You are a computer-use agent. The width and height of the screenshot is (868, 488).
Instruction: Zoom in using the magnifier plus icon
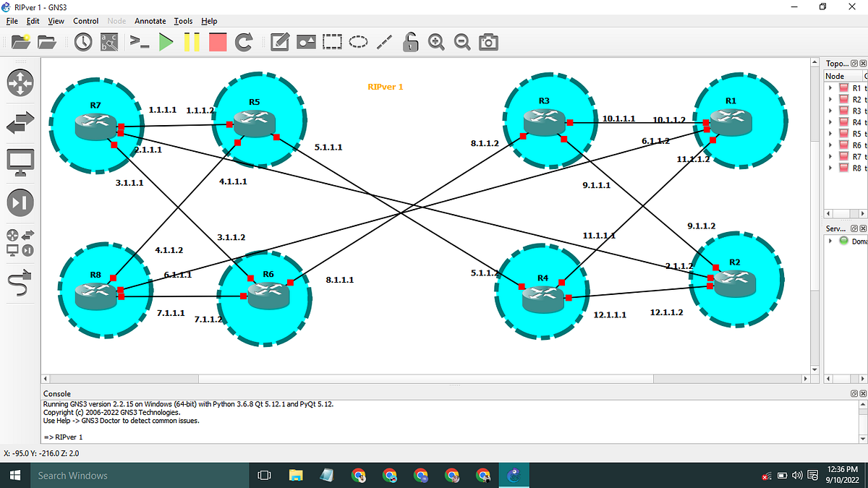(436, 42)
